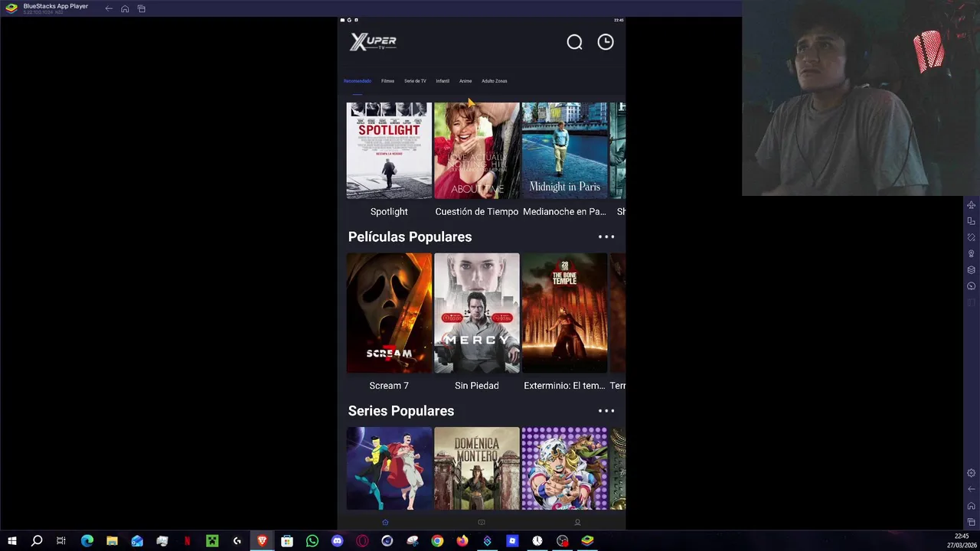Click the 'Sin Piedad' title text
The width and height of the screenshot is (980, 551).
pyautogui.click(x=476, y=386)
